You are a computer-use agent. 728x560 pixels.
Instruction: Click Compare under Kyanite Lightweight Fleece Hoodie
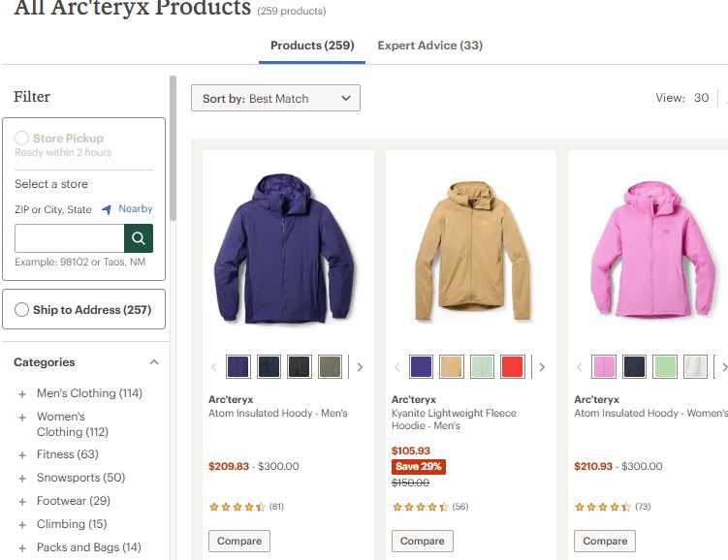[x=422, y=541]
